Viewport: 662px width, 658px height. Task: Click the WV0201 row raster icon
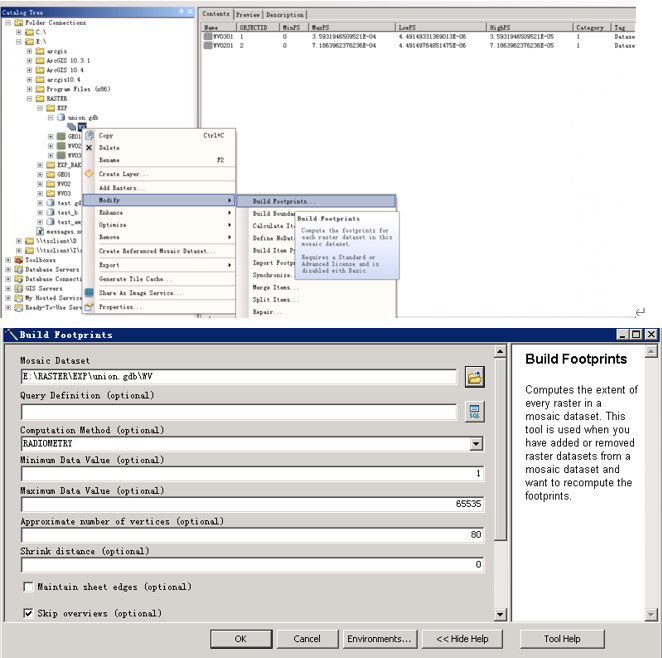pyautogui.click(x=208, y=46)
